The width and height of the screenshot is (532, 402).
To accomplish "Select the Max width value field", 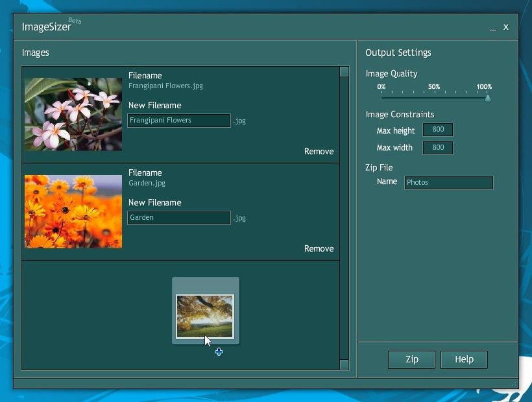I will [438, 147].
